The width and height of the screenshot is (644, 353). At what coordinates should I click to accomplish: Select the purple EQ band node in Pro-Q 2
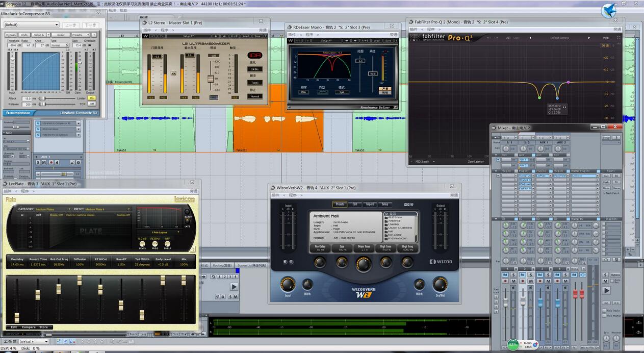pos(568,82)
